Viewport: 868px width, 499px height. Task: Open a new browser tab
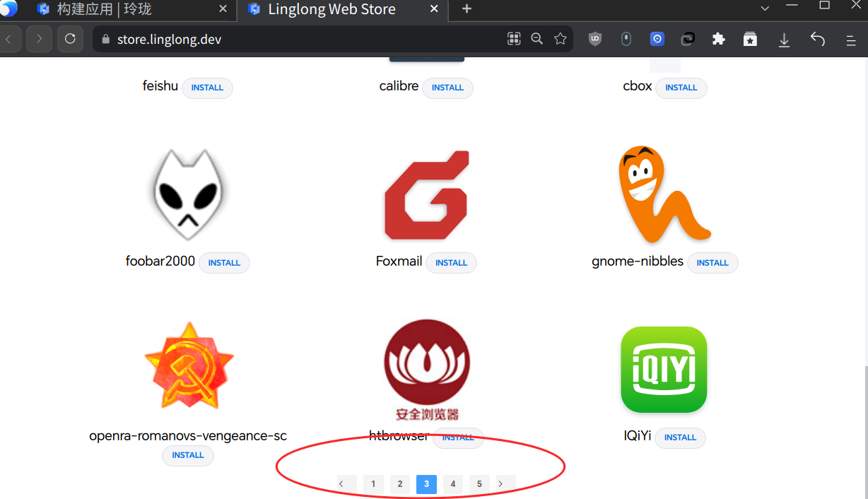pos(467,9)
